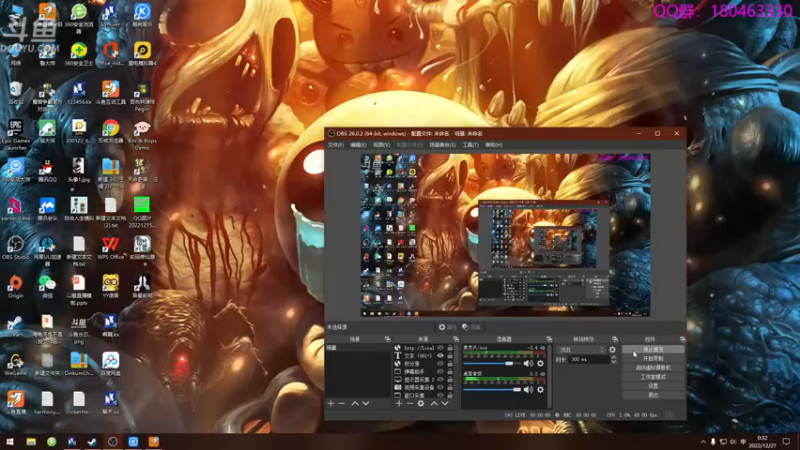This screenshot has height=450, width=800.
Task: Click the Stop Streaming button
Action: (653, 349)
